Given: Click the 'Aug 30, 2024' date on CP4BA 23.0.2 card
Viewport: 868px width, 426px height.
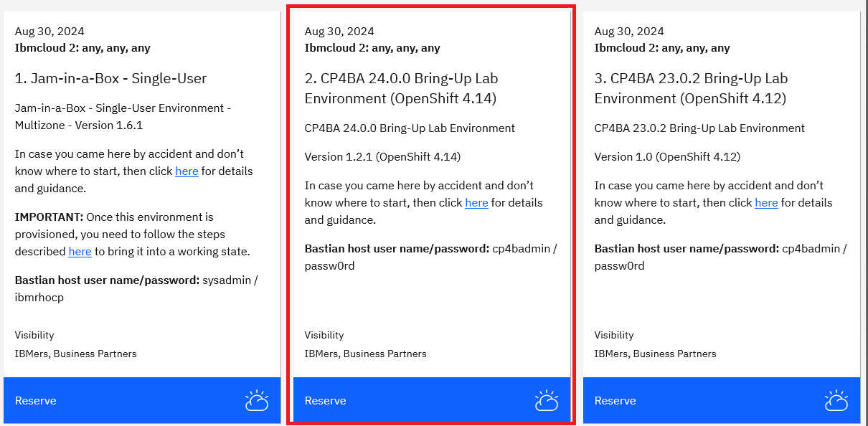Looking at the screenshot, I should click(629, 32).
